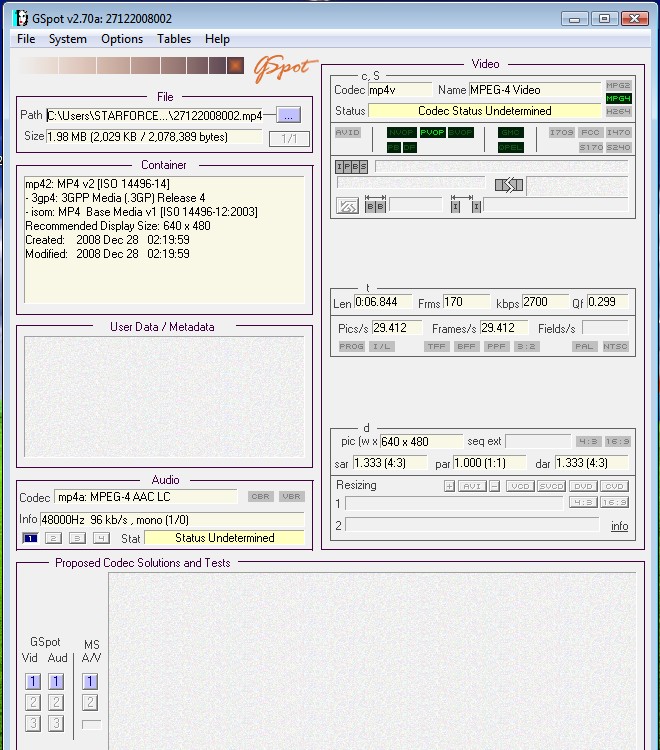Click GSpot Aud test button 3
The width and height of the screenshot is (660, 750).
[x=56, y=723]
